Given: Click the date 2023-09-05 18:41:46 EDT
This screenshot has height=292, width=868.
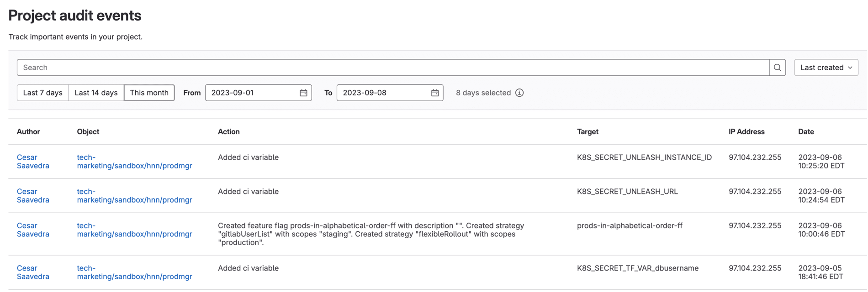Looking at the screenshot, I should pos(820,272).
